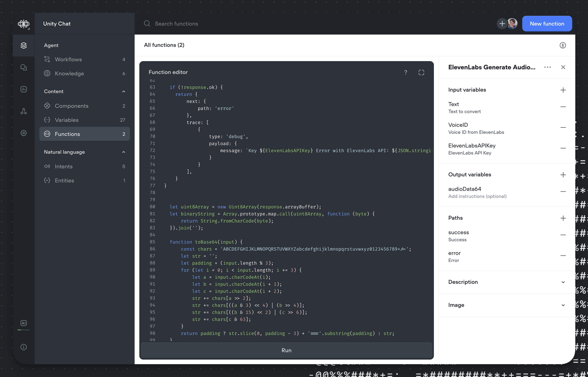Add a new input variable
Viewport: 588px width, 377px height.
click(563, 90)
